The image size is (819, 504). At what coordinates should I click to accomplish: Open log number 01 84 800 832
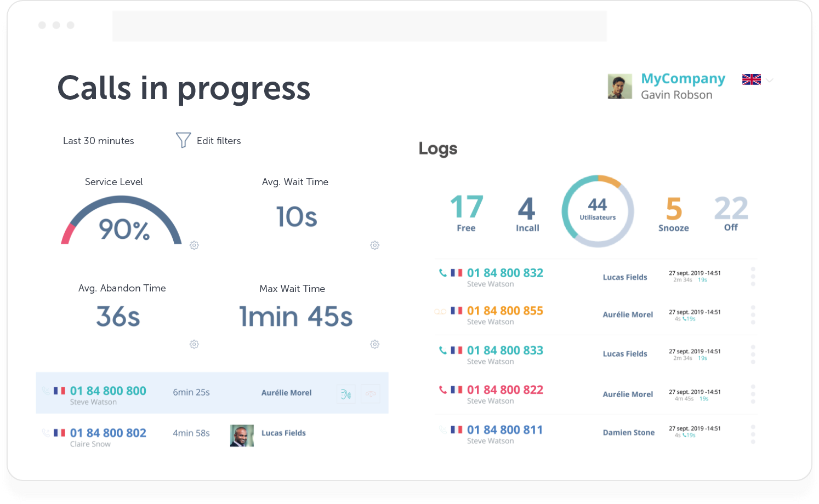pos(505,273)
